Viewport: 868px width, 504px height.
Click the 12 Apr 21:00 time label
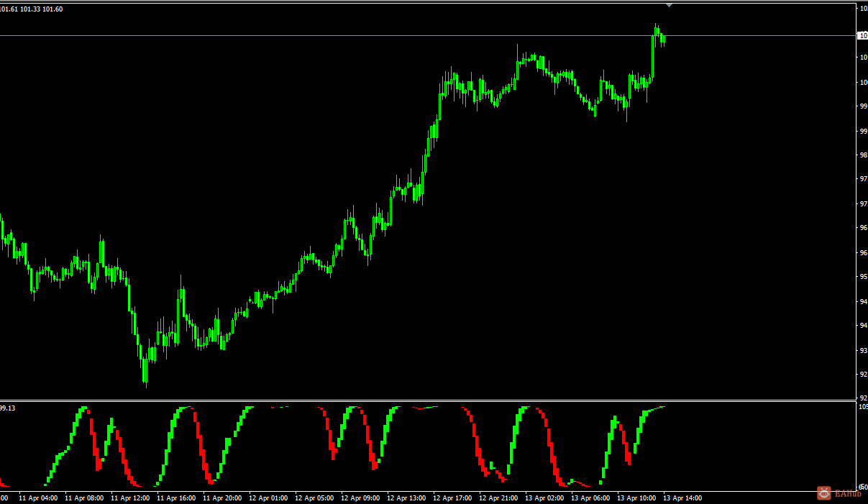coord(498,498)
